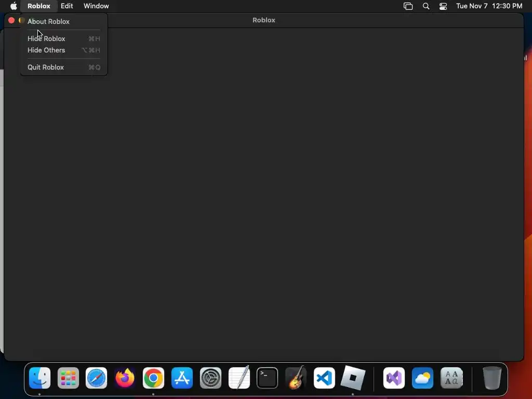Click the Roblox icon in the Dock
The image size is (532, 399).
pyautogui.click(x=353, y=378)
